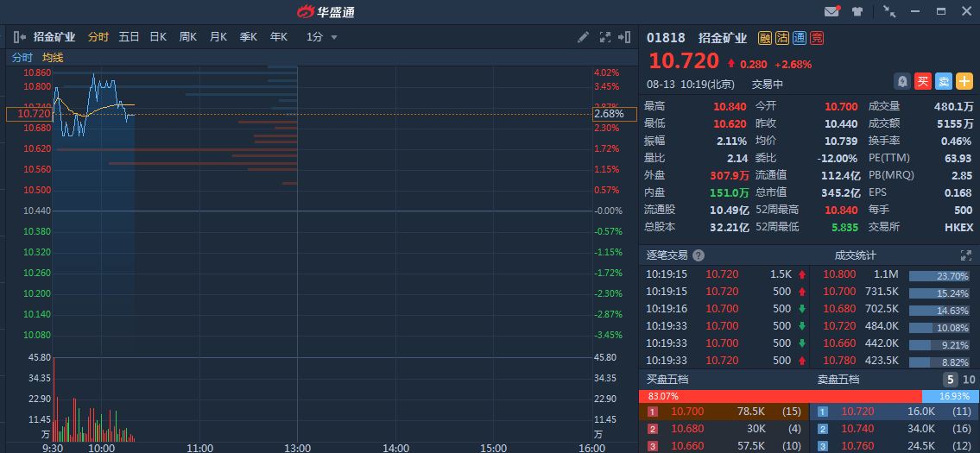Click the 沽 short-sell badge
The height and width of the screenshot is (453, 980).
pos(782,38)
